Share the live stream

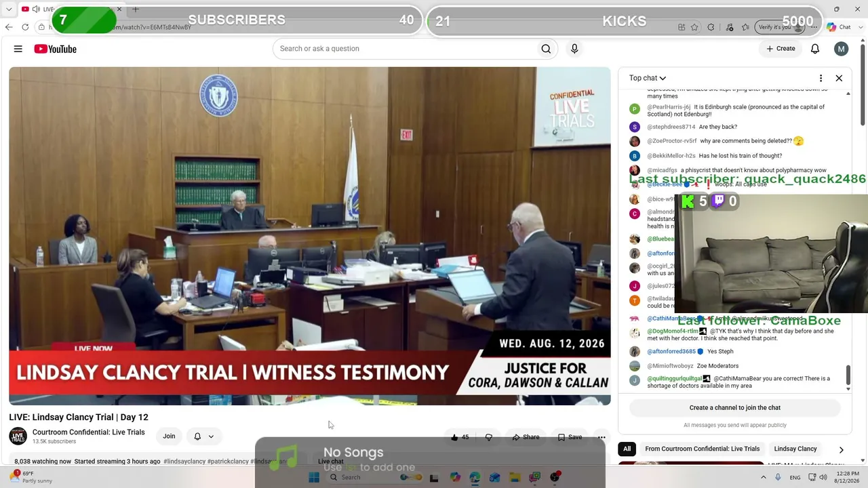526,437
